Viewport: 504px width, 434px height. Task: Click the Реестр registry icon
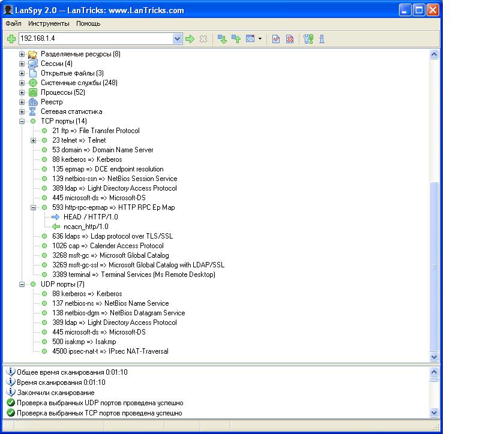(33, 102)
